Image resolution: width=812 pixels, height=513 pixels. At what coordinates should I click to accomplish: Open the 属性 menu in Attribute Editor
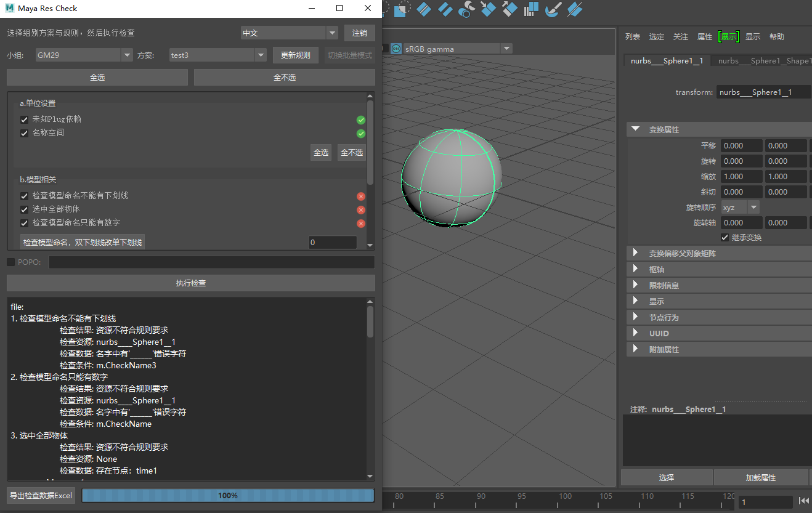(x=705, y=37)
